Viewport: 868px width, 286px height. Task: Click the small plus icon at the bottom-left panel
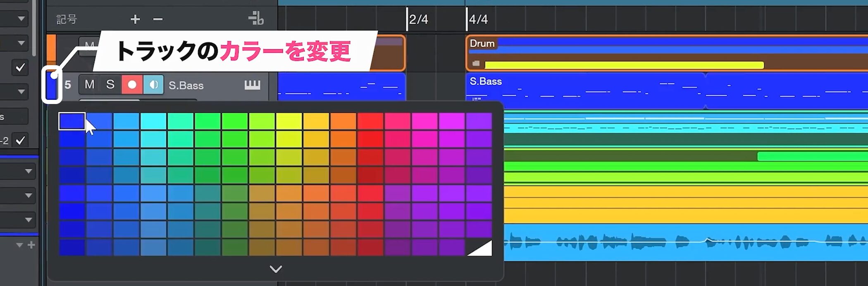pos(31,245)
